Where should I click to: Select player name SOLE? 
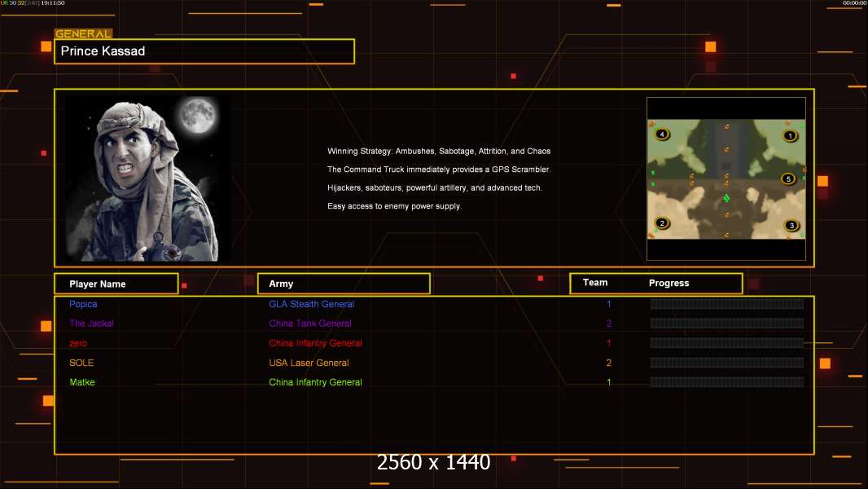point(81,363)
